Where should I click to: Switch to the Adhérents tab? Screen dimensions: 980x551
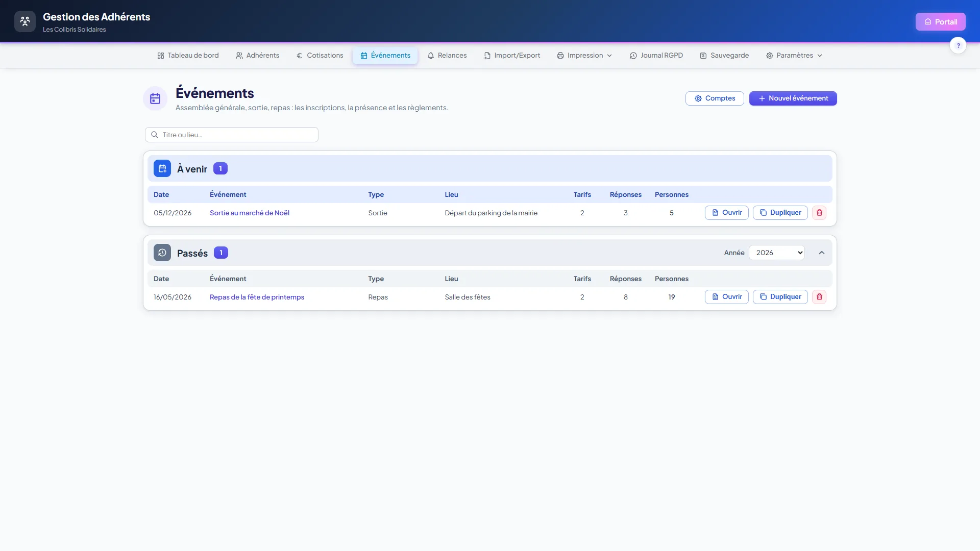tap(257, 55)
